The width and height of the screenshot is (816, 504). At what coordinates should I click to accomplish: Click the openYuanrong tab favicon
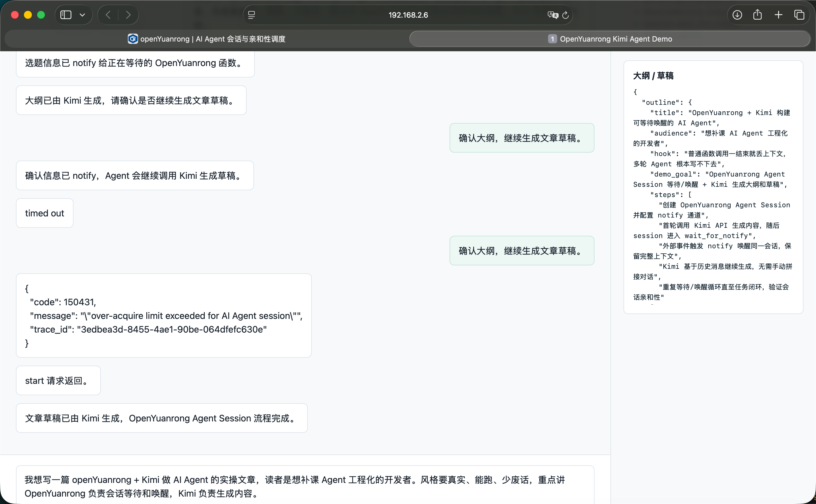pos(133,39)
